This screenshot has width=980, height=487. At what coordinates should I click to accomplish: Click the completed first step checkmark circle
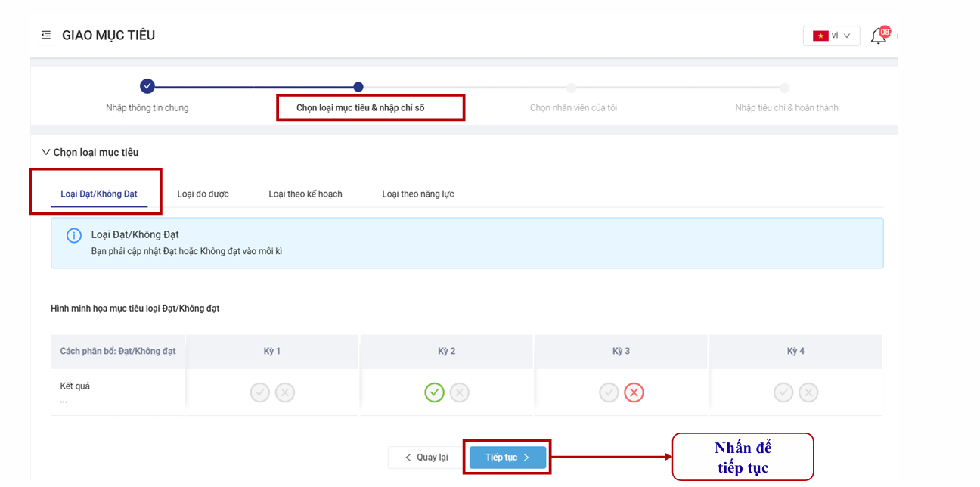pyautogui.click(x=147, y=87)
